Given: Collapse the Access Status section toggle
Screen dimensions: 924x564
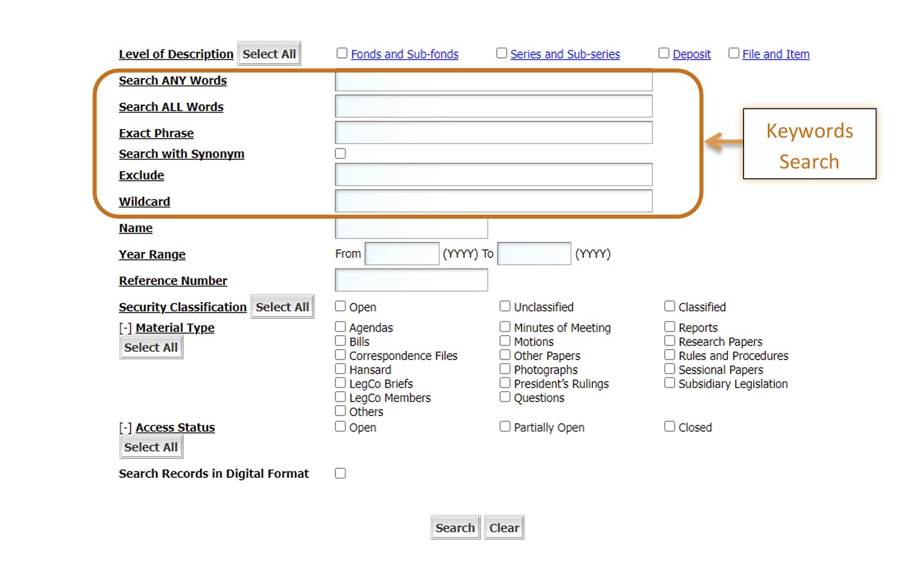Looking at the screenshot, I should tap(125, 428).
